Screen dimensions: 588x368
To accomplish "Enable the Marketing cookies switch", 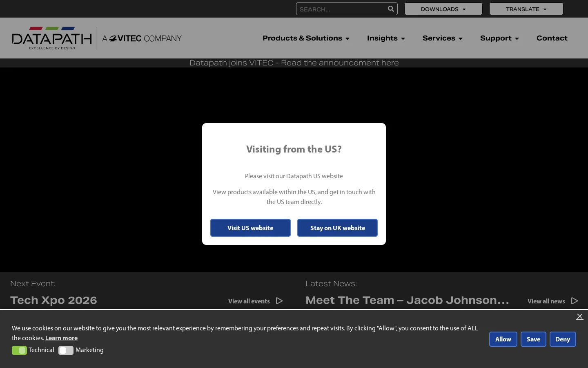I will pos(66,350).
